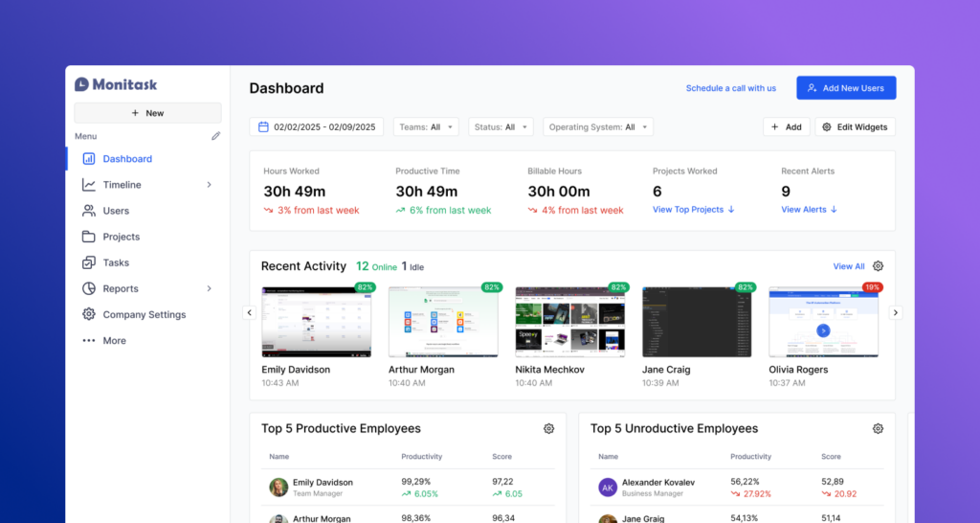Click Score column header in unproductive table
The image size is (980, 523).
(x=832, y=457)
